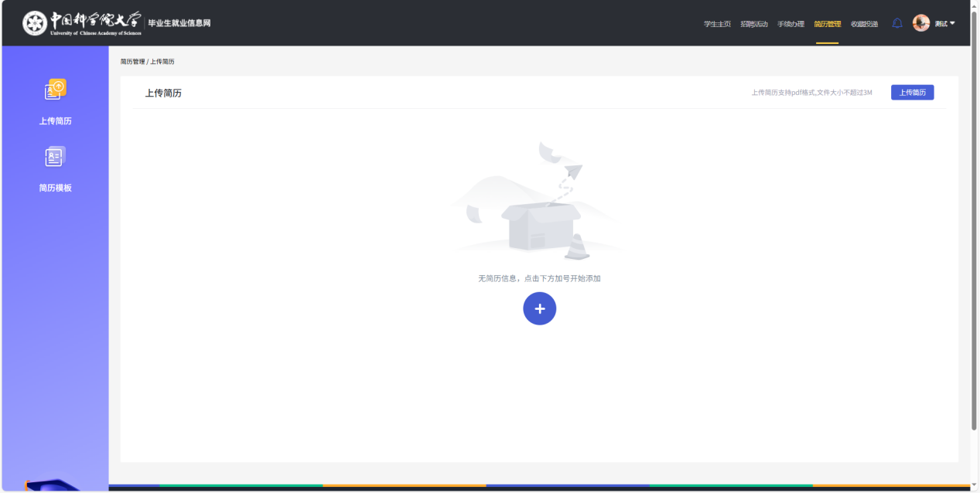
Task: Select the 简历管理 nav tab
Action: coord(827,24)
